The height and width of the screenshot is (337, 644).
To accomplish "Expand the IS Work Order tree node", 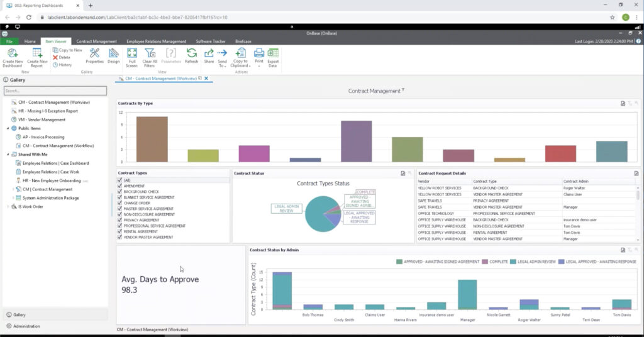I will 8,206.
